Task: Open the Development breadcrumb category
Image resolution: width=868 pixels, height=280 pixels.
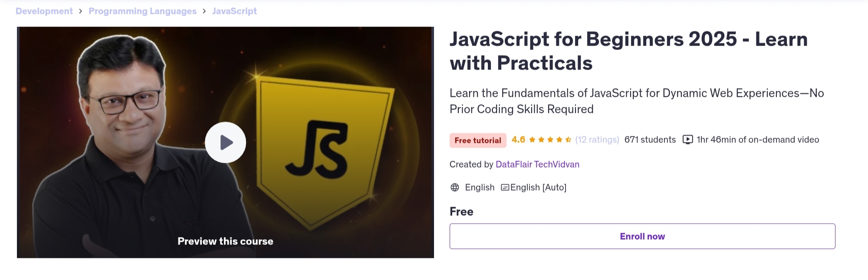Action: point(44,11)
